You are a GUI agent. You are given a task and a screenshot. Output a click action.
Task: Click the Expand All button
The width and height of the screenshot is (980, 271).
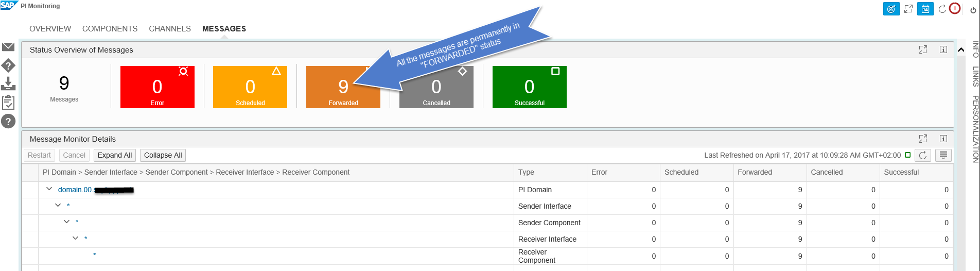tap(115, 155)
